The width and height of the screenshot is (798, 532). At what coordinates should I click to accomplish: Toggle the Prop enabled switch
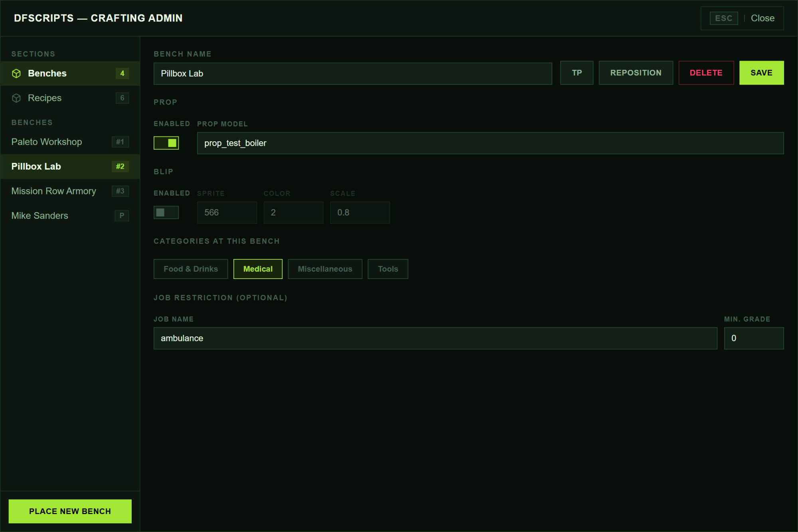tap(166, 143)
